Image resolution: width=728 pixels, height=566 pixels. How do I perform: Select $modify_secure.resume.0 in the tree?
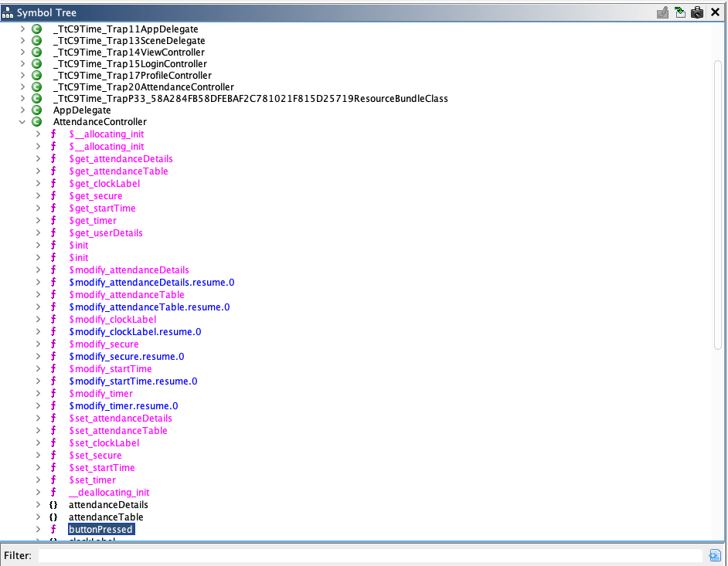pos(126,357)
